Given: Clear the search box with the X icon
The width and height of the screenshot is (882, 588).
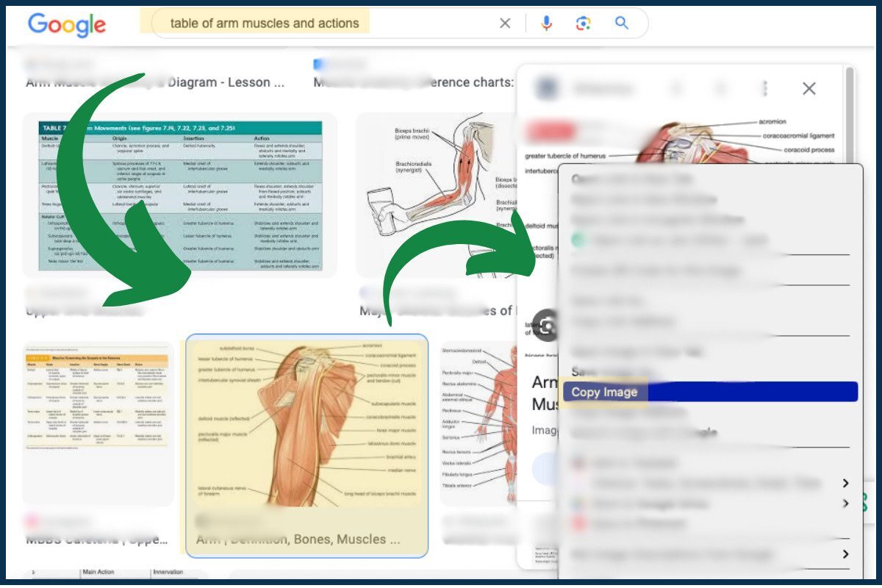Looking at the screenshot, I should coord(505,24).
